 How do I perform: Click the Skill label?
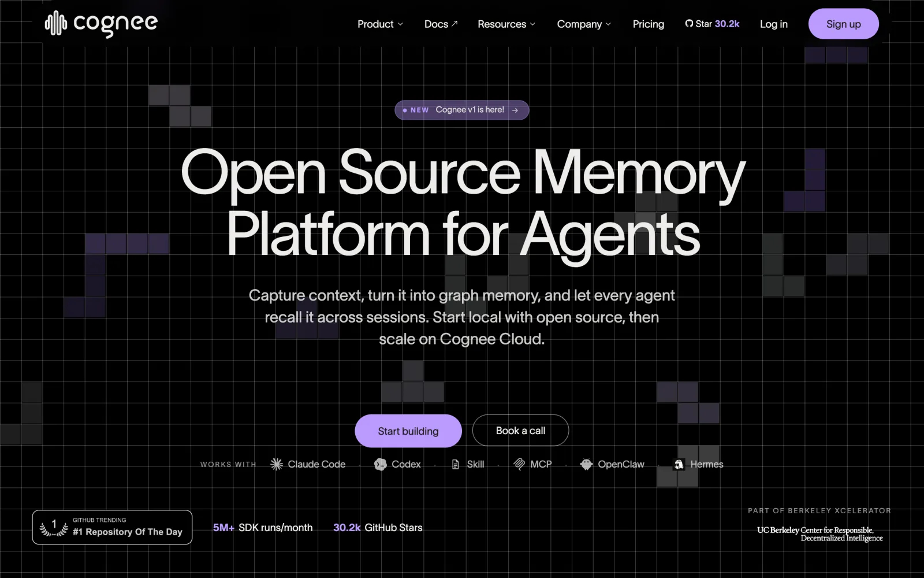coord(475,464)
